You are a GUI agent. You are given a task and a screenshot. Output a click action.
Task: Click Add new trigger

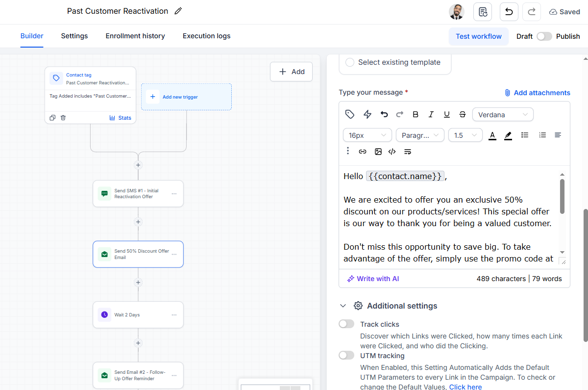point(186,97)
